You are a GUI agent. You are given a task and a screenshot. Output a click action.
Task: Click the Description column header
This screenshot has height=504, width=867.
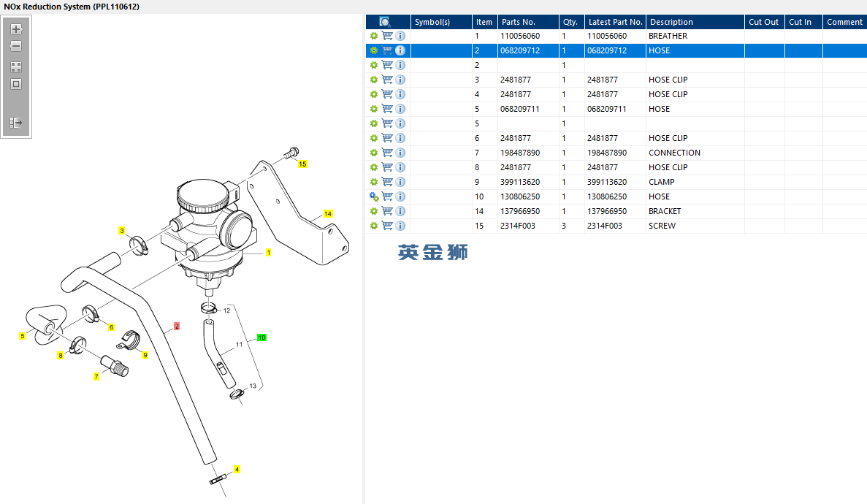[x=671, y=22]
